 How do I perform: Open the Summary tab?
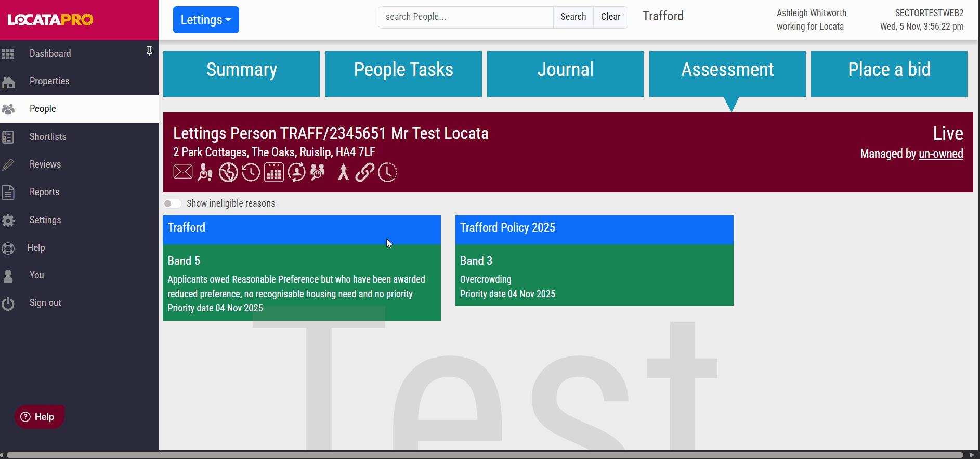(x=241, y=74)
